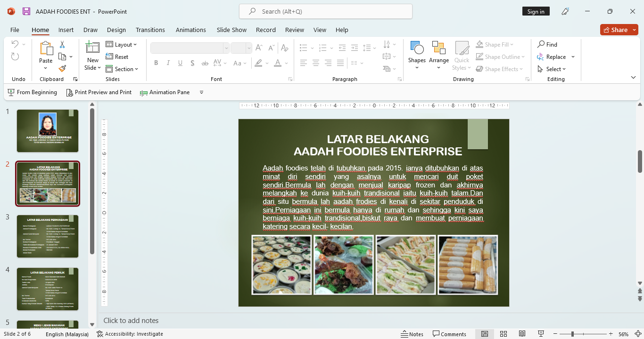Toggle the Notes button in status bar
The image size is (644, 339).
(x=413, y=334)
